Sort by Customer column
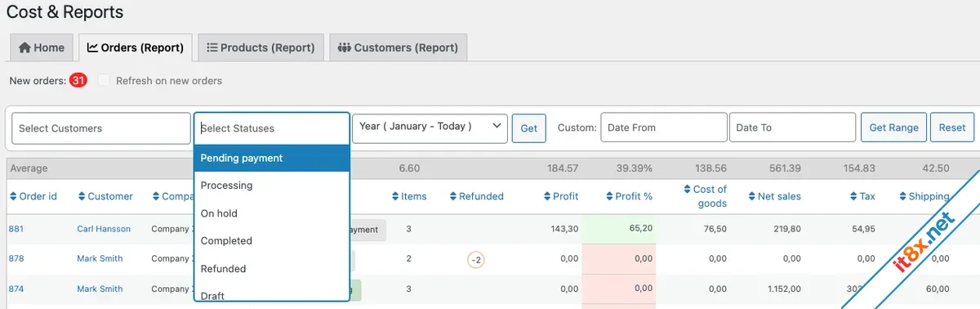 click(105, 196)
